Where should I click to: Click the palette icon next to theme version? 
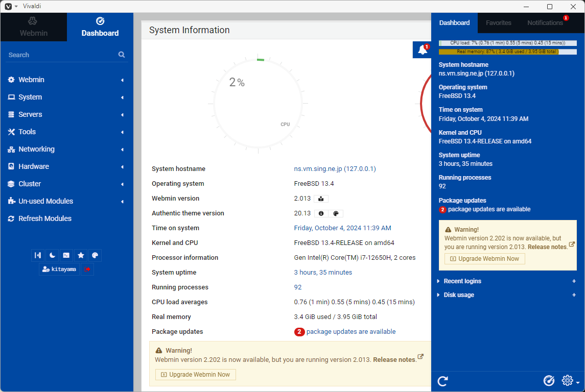point(336,213)
